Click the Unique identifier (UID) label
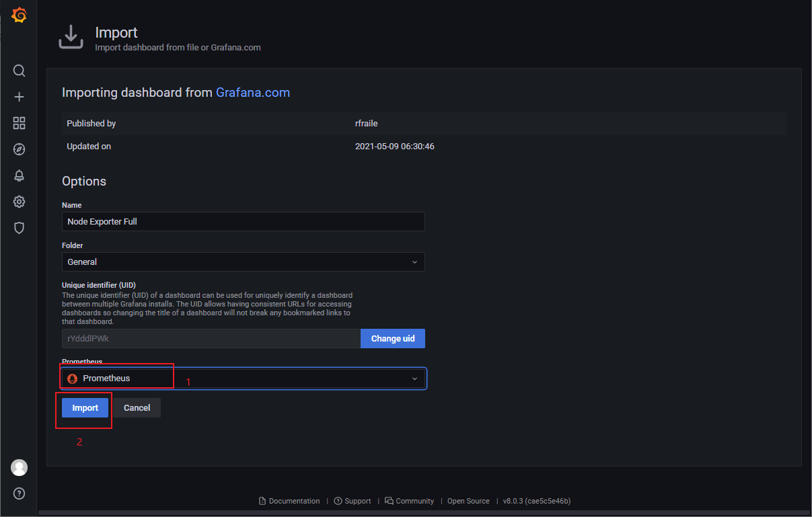The width and height of the screenshot is (812, 517). [99, 286]
